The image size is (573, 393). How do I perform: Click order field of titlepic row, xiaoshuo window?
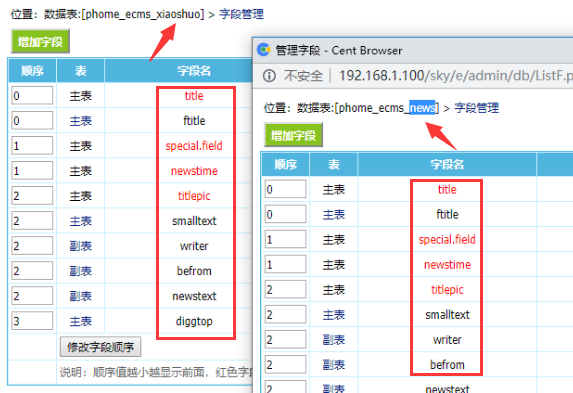(32, 196)
